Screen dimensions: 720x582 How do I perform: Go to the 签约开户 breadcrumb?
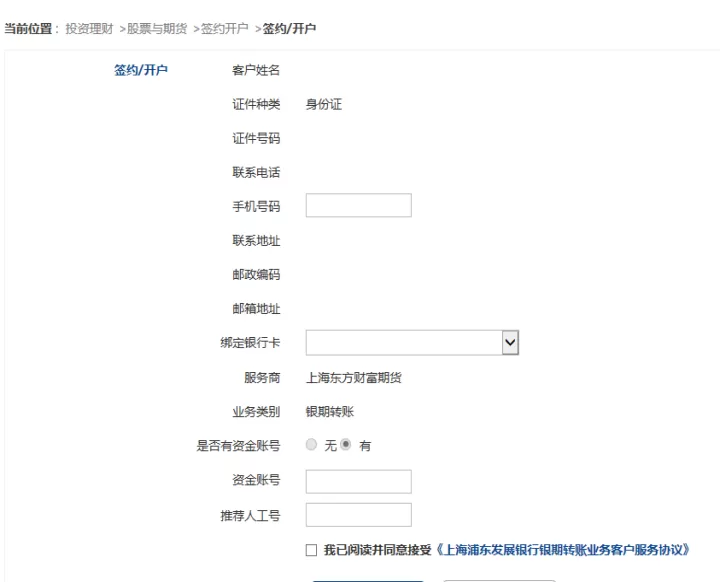click(225, 29)
